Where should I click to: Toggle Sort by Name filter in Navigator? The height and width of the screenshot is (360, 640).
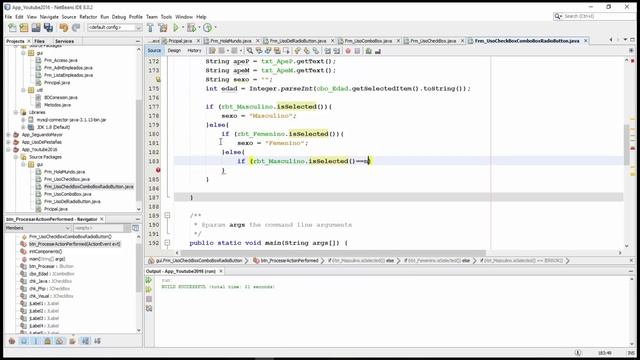85,341
